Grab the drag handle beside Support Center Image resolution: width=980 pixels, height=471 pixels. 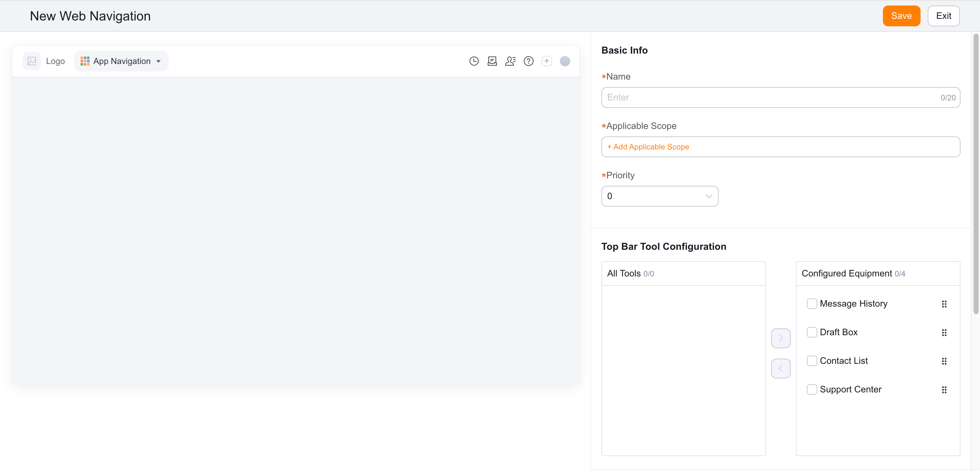point(944,389)
